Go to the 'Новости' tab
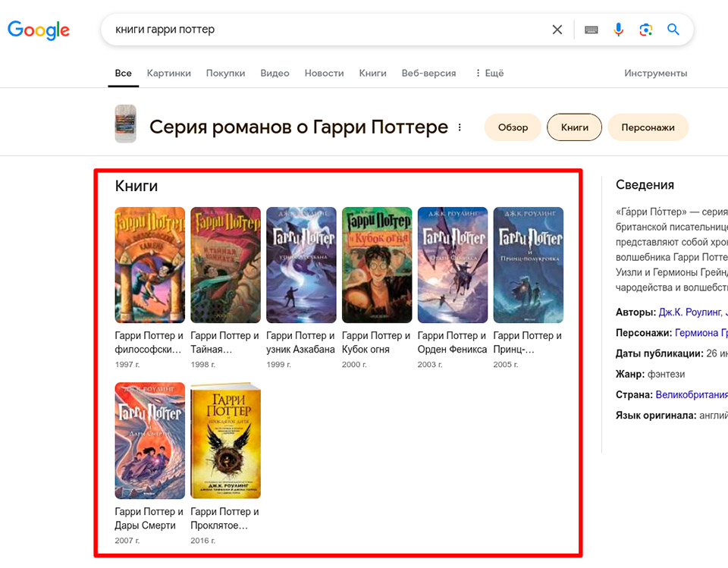Image resolution: width=728 pixels, height=568 pixels. (x=324, y=73)
